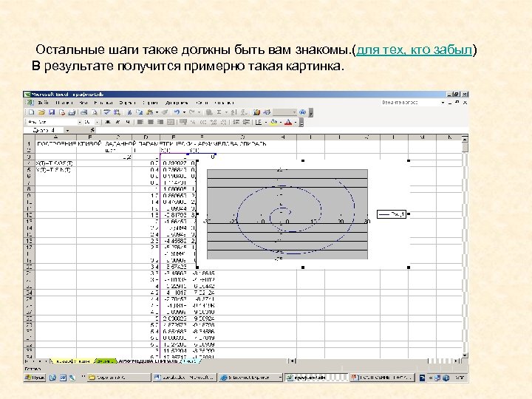Expand the Undo history dropdown
The width and height of the screenshot is (532, 399).
point(184,112)
